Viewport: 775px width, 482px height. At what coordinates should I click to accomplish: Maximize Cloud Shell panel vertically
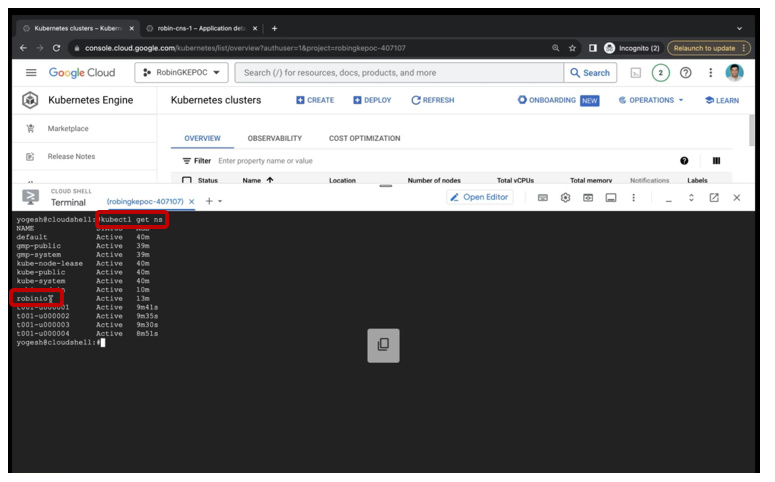click(x=691, y=198)
